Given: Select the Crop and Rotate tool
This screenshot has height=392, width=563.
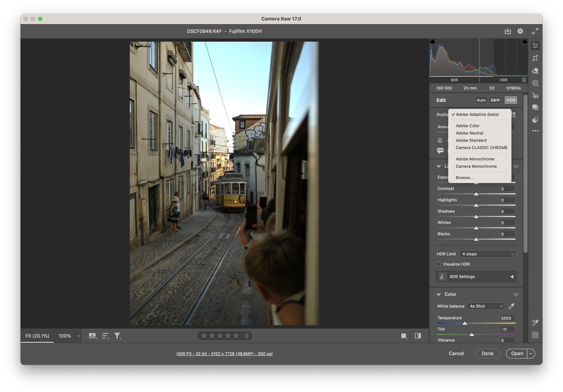Looking at the screenshot, I should (535, 58).
